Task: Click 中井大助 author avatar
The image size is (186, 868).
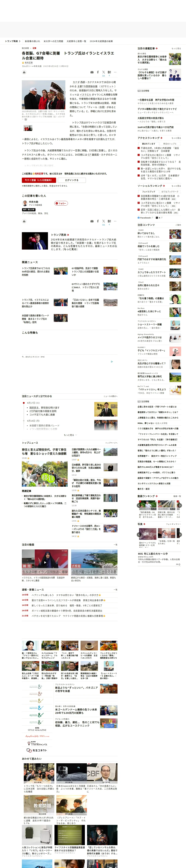Action: 25,203
